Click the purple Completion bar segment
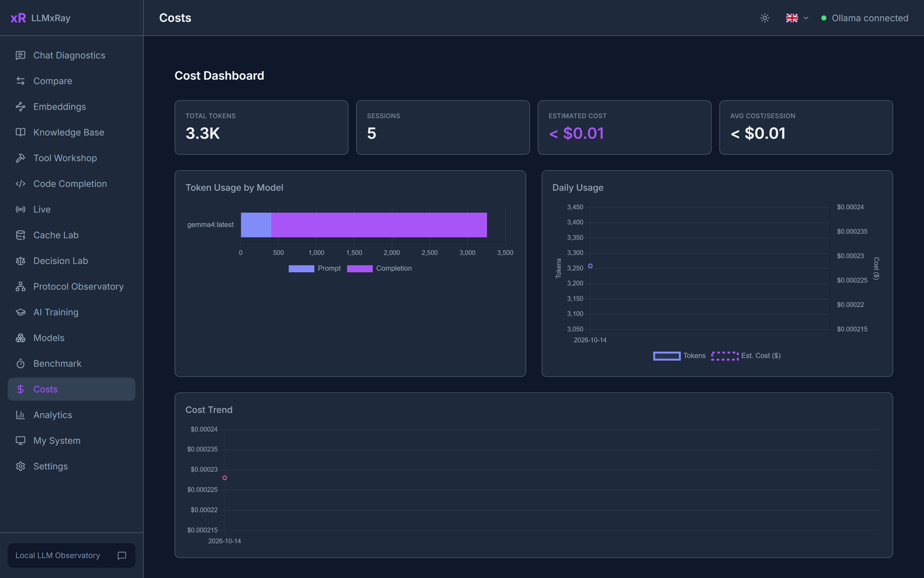This screenshot has width=924, height=578. (x=379, y=225)
